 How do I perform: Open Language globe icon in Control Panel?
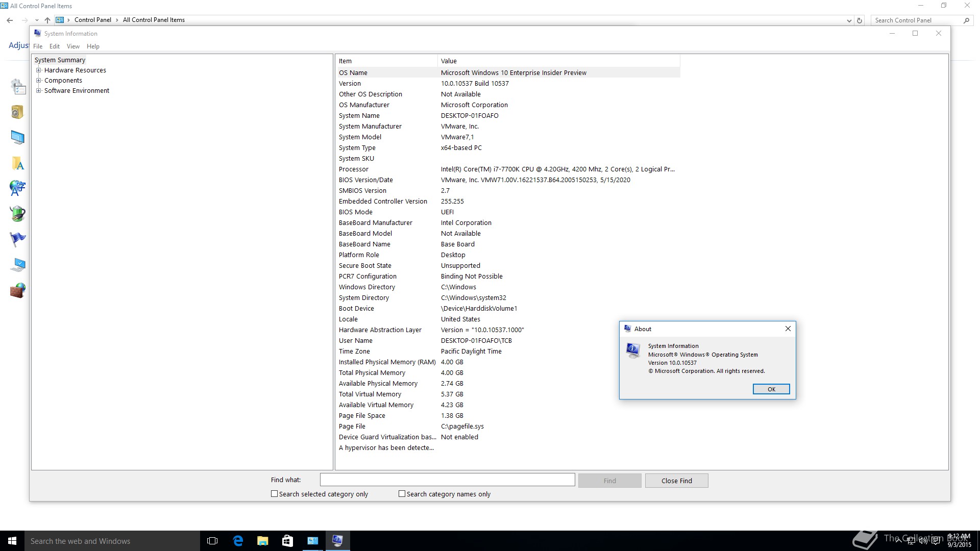[18, 188]
